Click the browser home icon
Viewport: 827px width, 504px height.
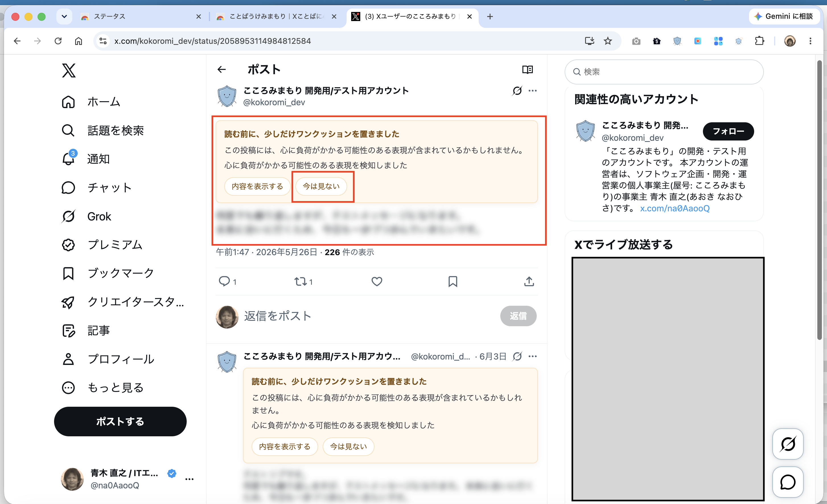pos(79,41)
